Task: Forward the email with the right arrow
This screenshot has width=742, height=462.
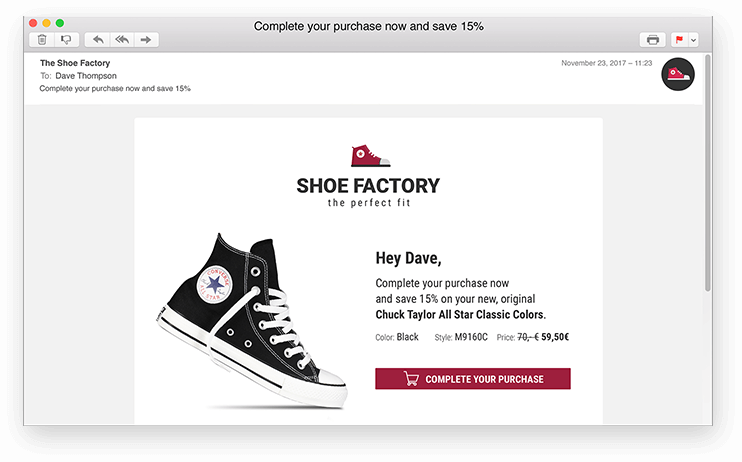Action: point(146,40)
